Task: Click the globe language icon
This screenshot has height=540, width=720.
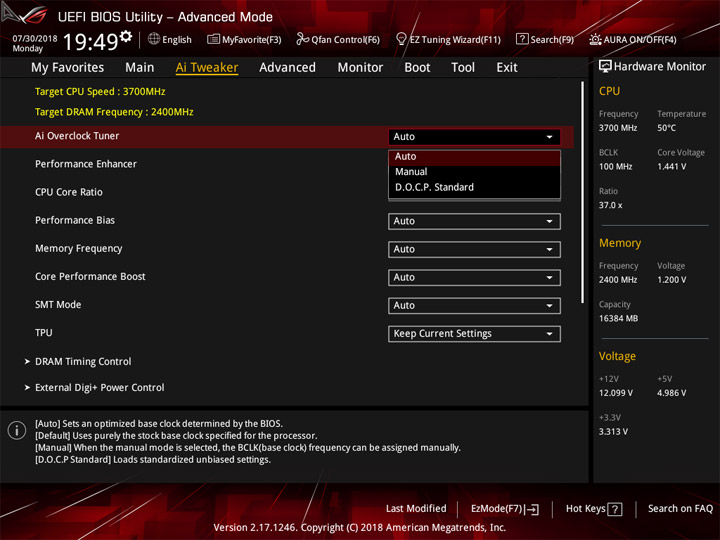Action: (x=154, y=39)
